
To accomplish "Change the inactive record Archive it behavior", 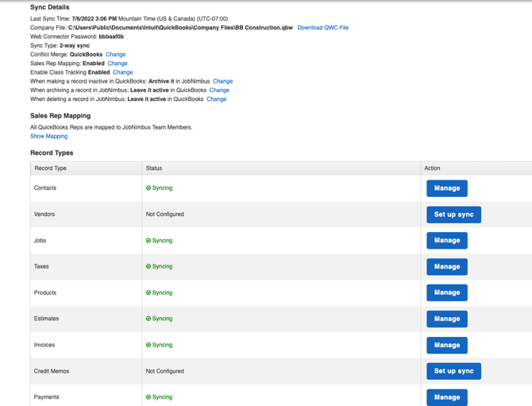I will pos(222,81).
